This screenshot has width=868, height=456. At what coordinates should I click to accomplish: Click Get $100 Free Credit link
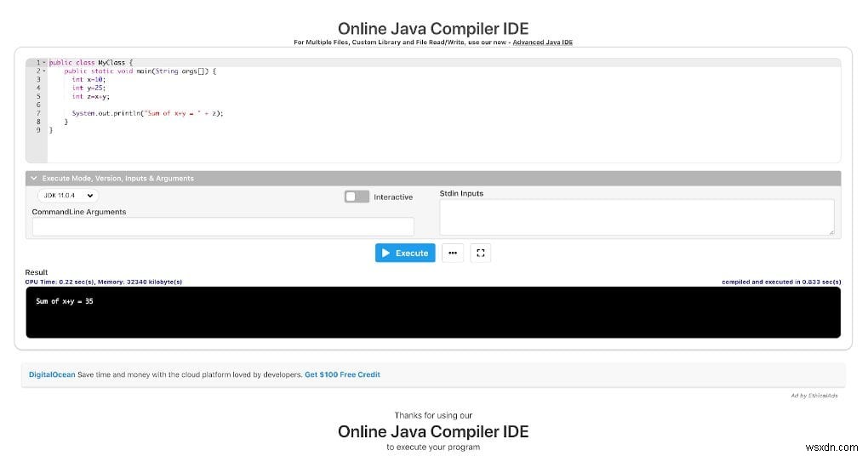(342, 374)
